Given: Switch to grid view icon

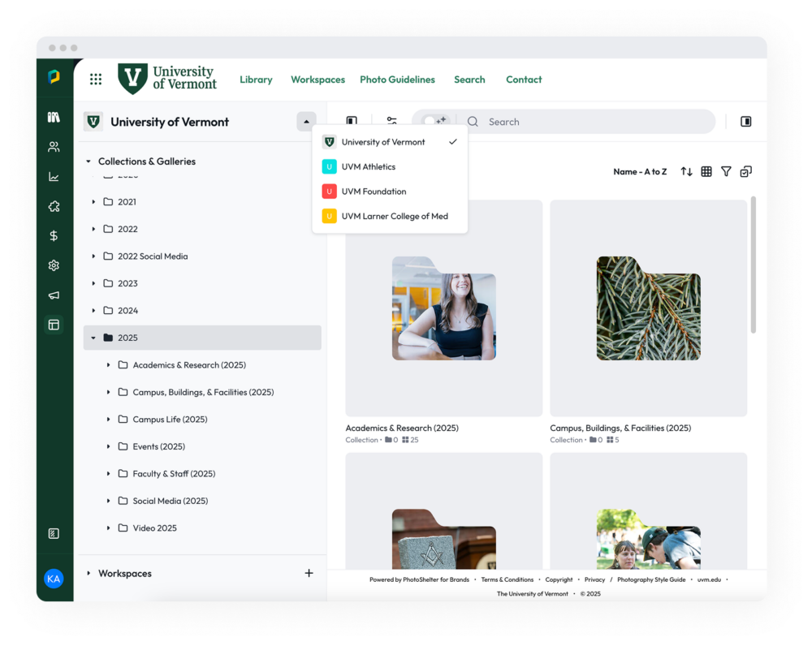Looking at the screenshot, I should [706, 172].
